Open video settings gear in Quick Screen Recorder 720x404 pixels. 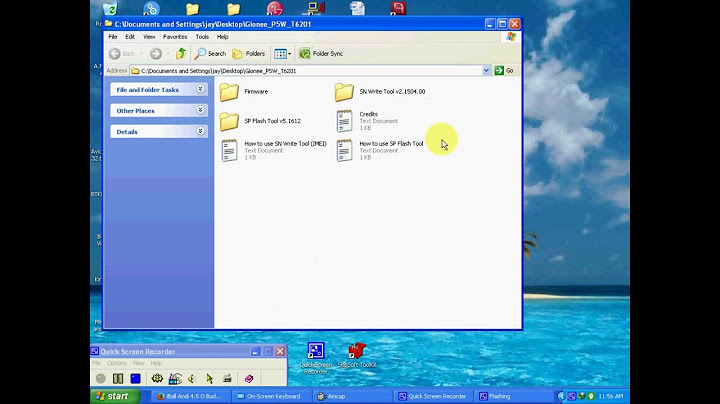pyautogui.click(x=157, y=379)
